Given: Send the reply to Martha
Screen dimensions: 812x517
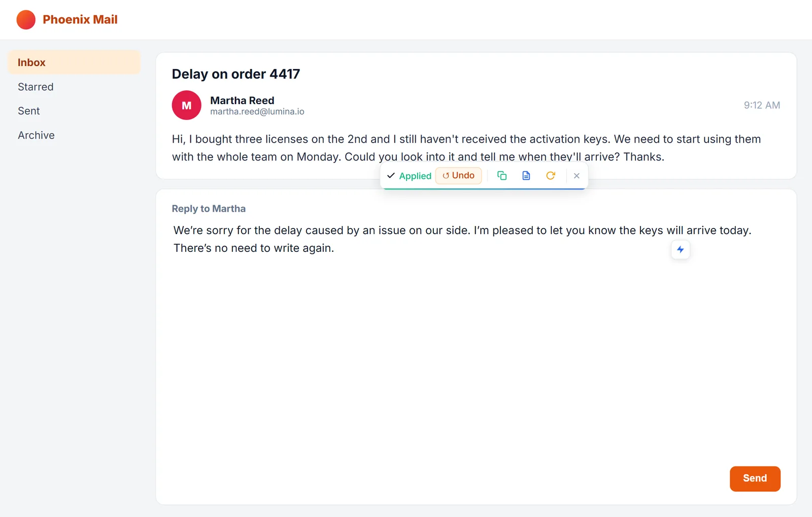Looking at the screenshot, I should click(x=755, y=478).
